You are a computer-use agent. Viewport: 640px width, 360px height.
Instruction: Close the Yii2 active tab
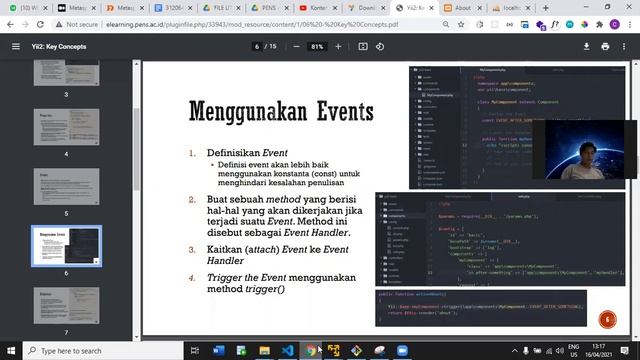[431, 8]
